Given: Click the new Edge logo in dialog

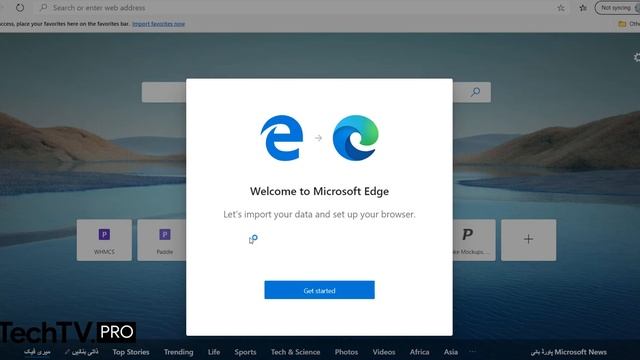Looking at the screenshot, I should 356,138.
